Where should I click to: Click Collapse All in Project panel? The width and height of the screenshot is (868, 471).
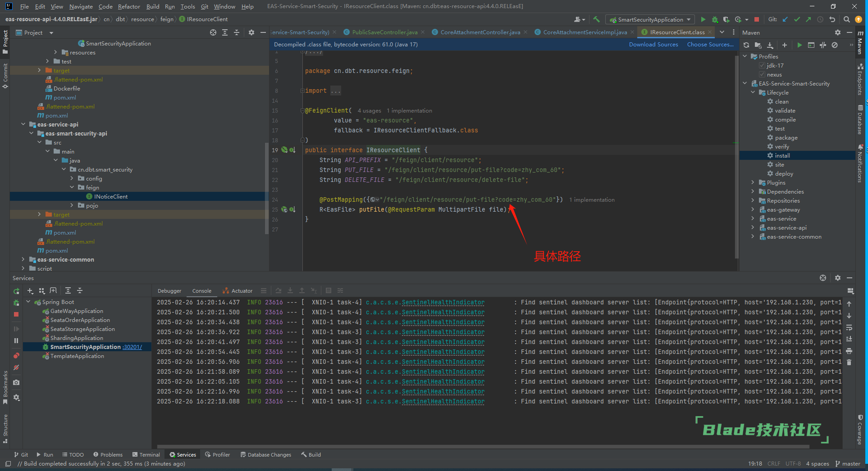[237, 32]
